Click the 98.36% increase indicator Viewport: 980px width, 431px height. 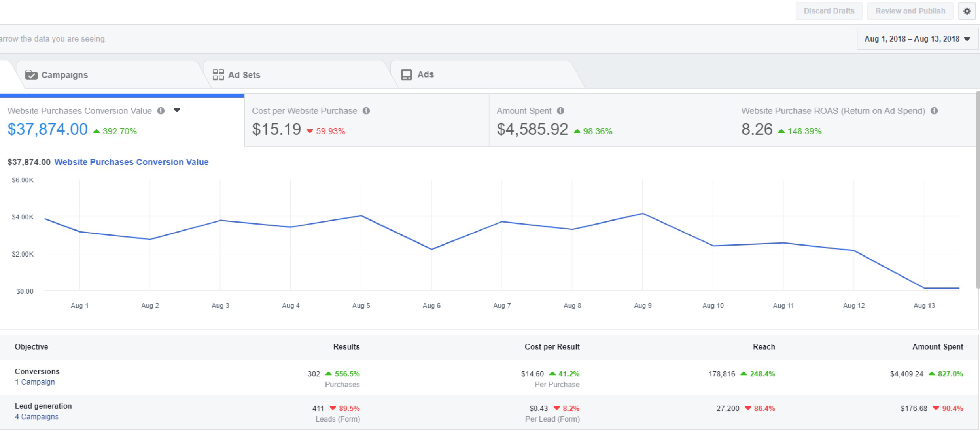593,131
